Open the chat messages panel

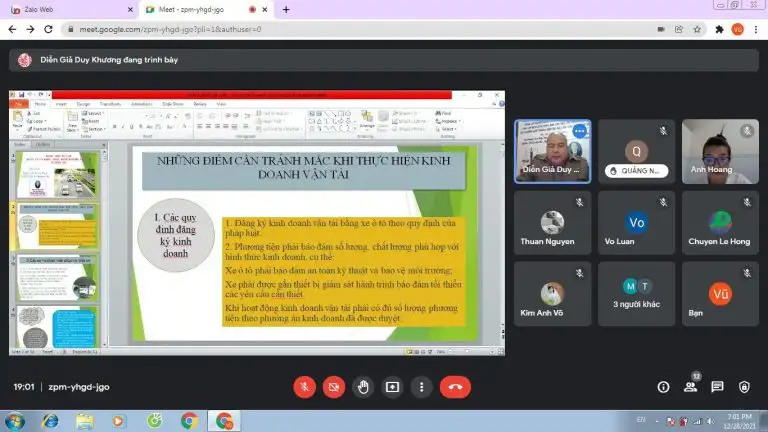717,387
